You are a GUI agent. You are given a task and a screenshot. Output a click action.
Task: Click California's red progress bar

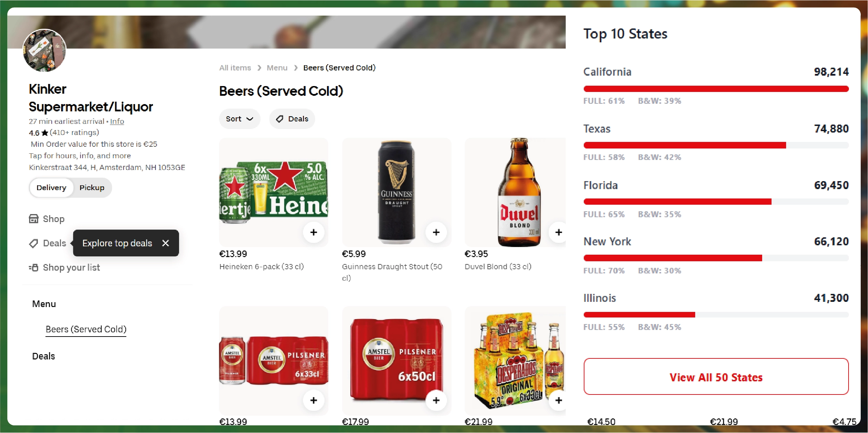coord(716,89)
